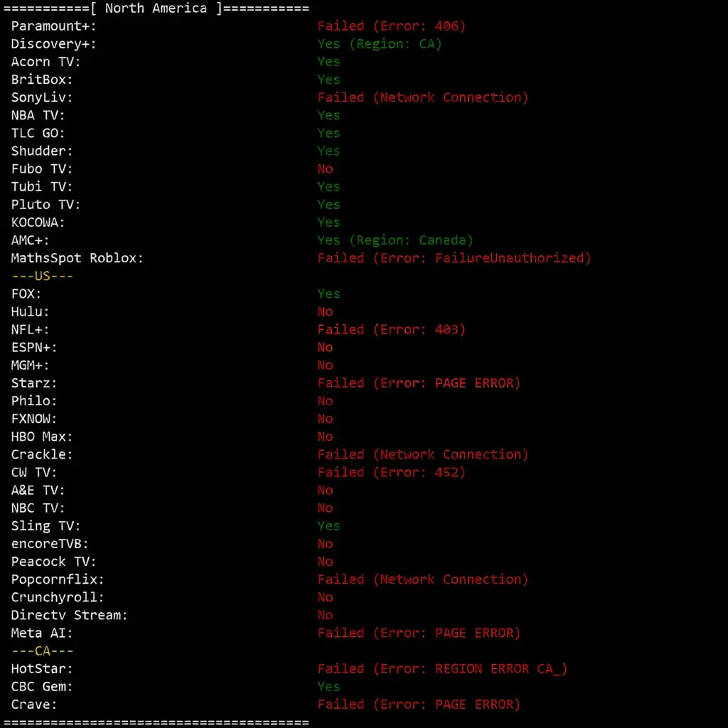Viewport: 728px width, 728px height.
Task: Click the 'NBC TV:' label
Action: click(x=38, y=508)
